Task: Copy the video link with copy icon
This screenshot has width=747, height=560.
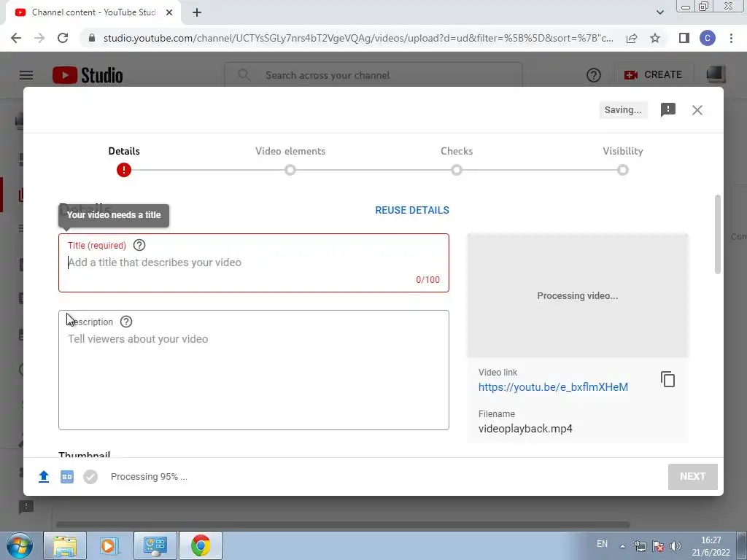Action: coord(668,379)
